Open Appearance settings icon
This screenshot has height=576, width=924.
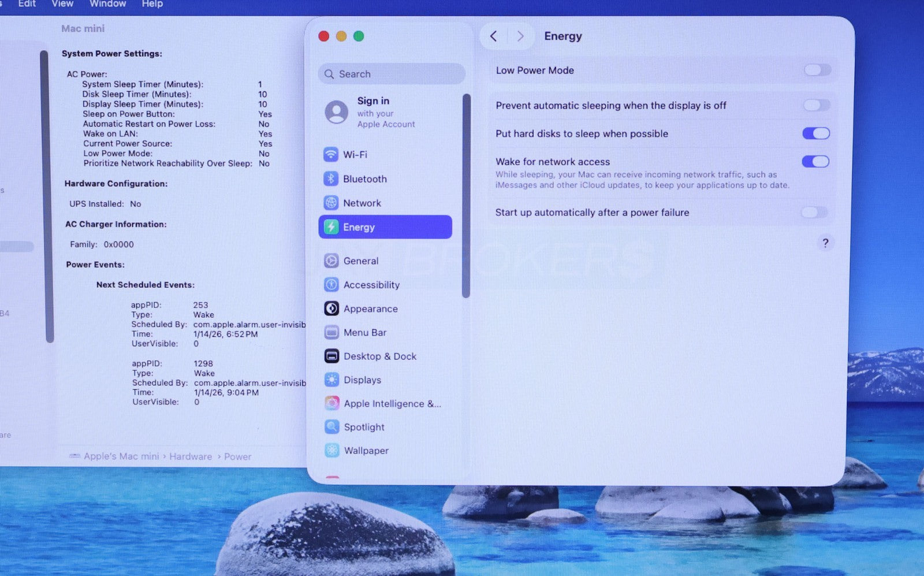(331, 309)
